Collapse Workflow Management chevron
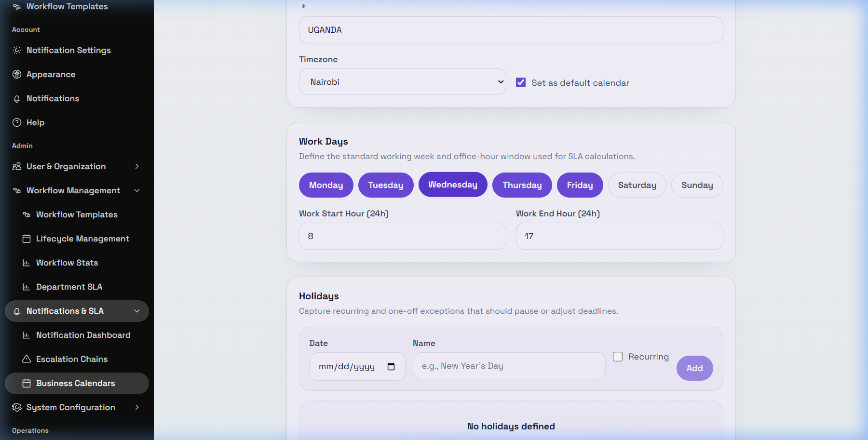This screenshot has height=440, width=868. point(137,190)
